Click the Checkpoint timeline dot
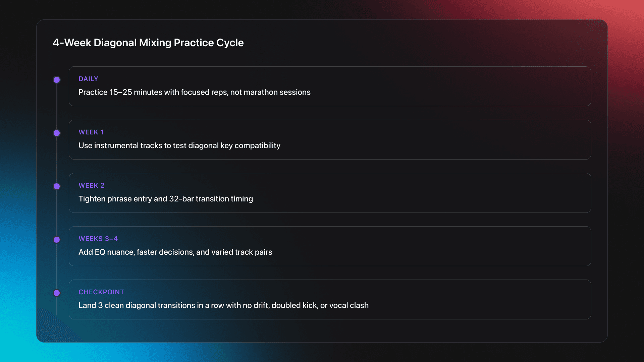The width and height of the screenshot is (644, 362). pyautogui.click(x=57, y=293)
